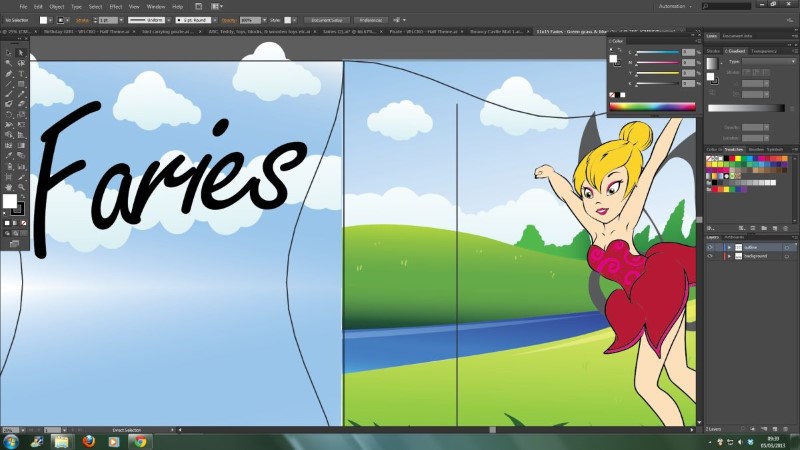Image resolution: width=800 pixels, height=450 pixels.
Task: Open the gradient Type dropdown
Action: pyautogui.click(x=762, y=61)
